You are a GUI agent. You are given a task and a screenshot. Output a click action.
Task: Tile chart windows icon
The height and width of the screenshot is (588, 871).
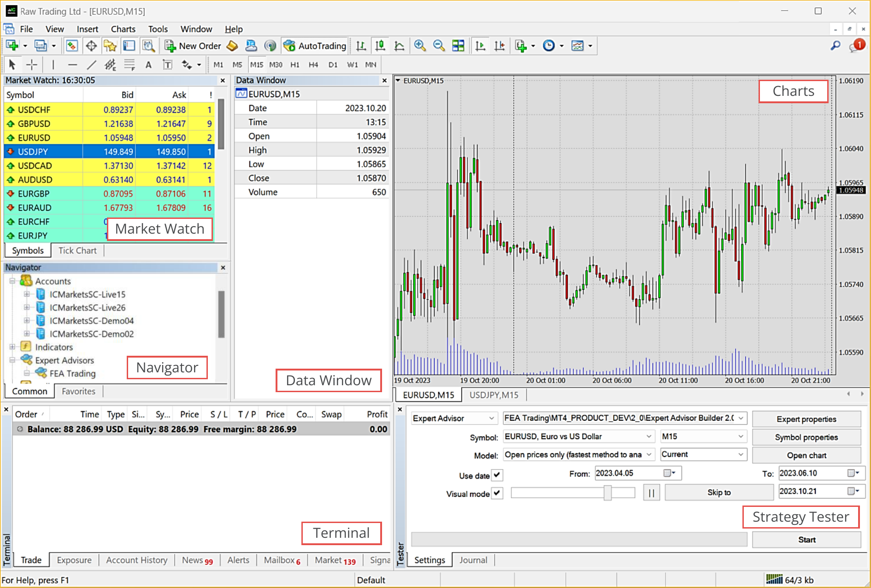tap(458, 46)
